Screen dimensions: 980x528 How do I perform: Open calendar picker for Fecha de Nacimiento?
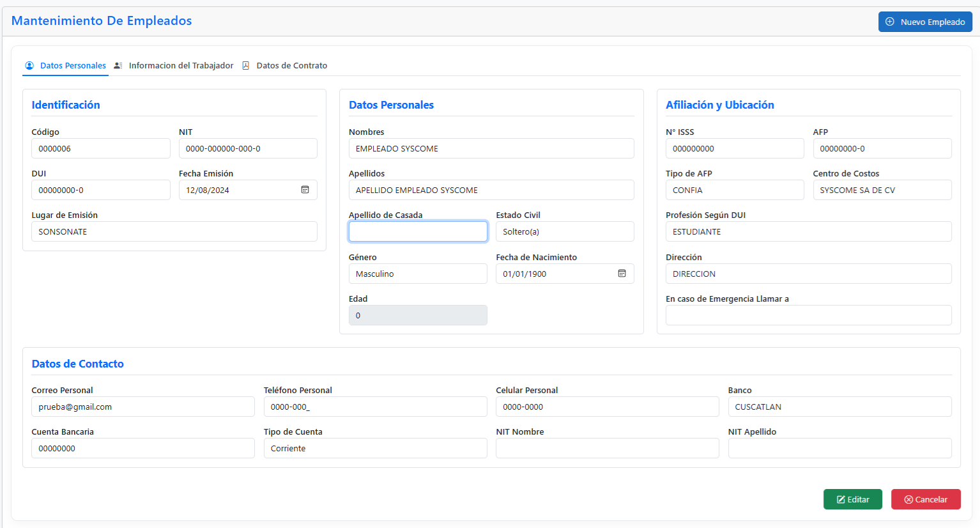622,274
